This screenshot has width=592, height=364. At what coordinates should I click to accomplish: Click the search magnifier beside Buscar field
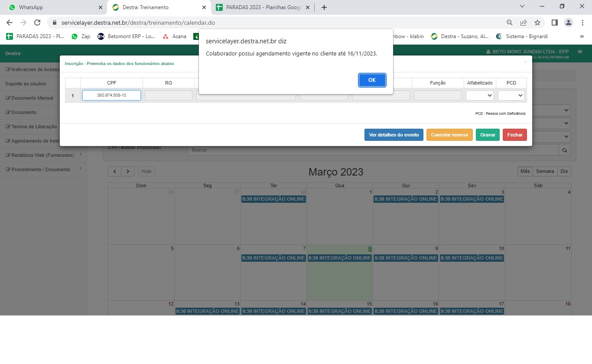pos(565,150)
